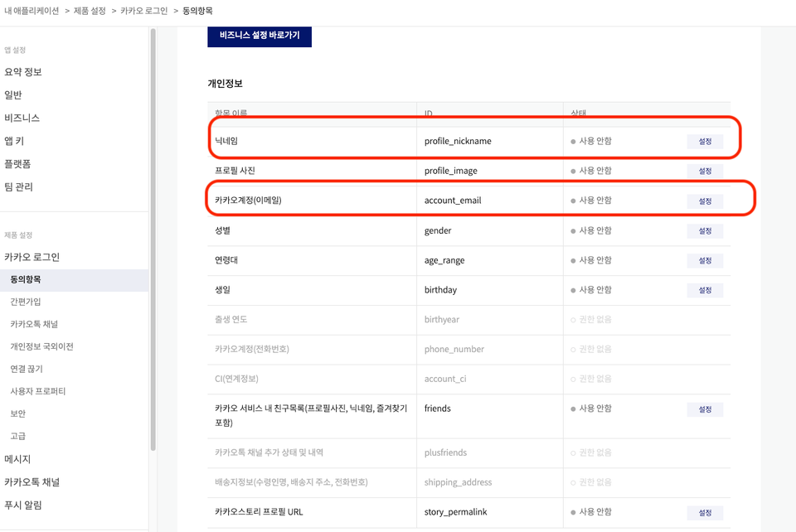Select 사용자 프로퍼티 submenu item
The image size is (796, 532).
coord(38,391)
